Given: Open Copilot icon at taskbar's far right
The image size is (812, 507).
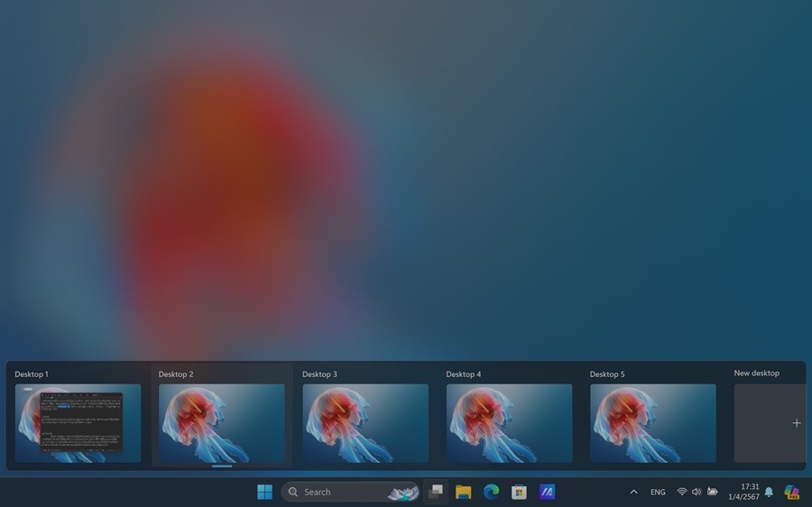Looking at the screenshot, I should coord(791,492).
